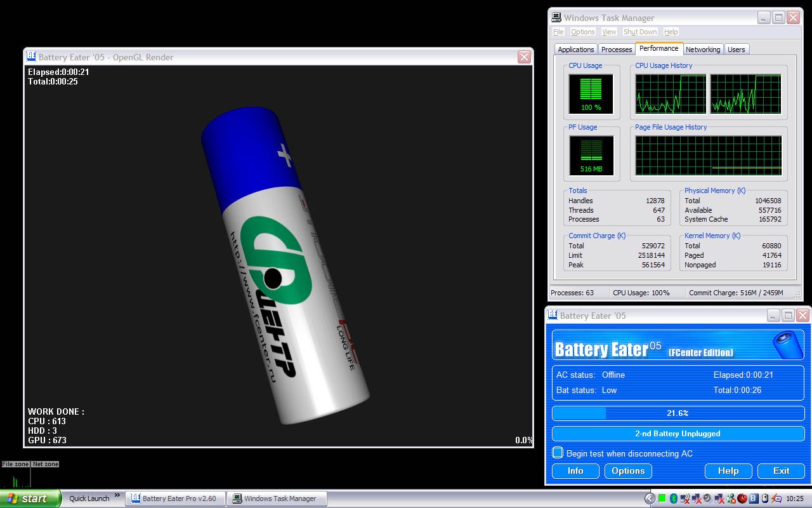Click the Info button in Battery Eater
This screenshot has width=812, height=508.
(575, 471)
